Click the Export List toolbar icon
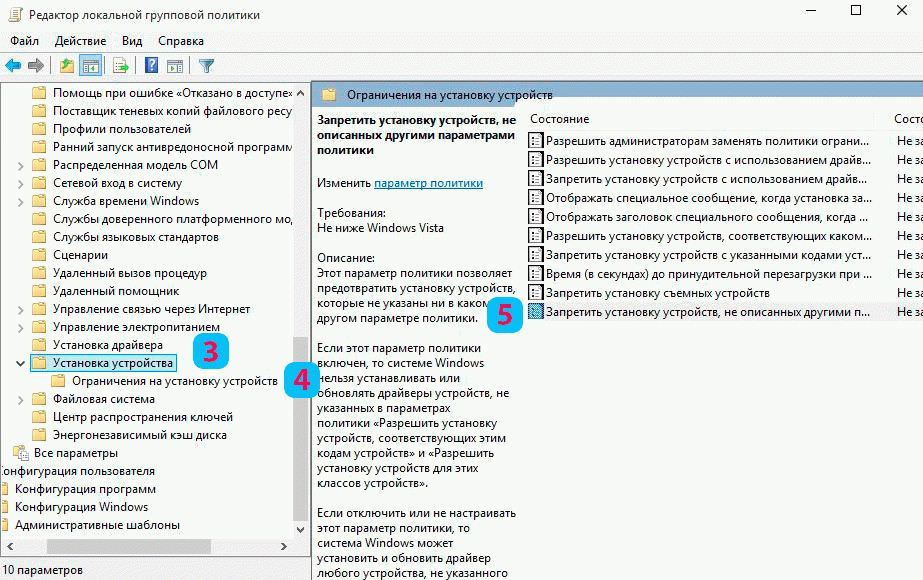Image resolution: width=923 pixels, height=580 pixels. pos(121,66)
